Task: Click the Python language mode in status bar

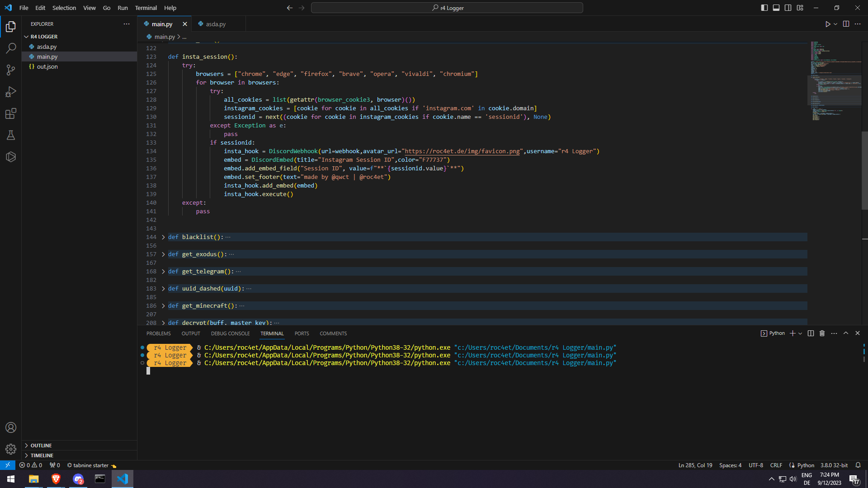Action: coord(805,465)
